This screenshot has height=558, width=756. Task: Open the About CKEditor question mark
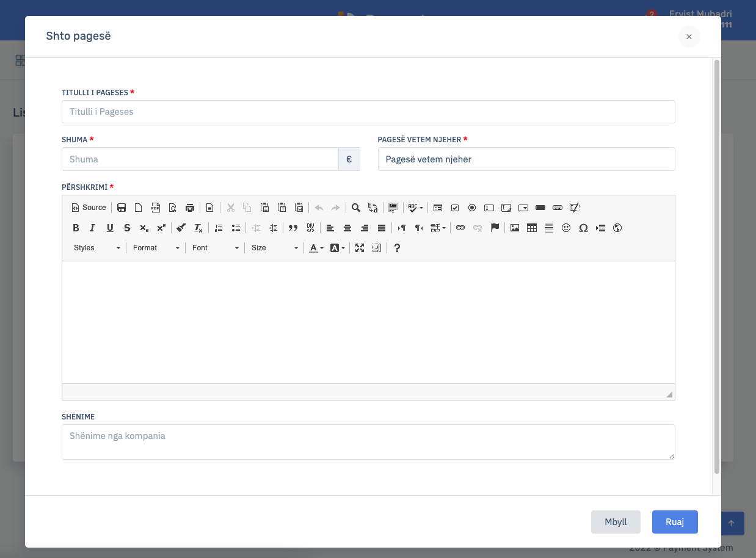coord(397,248)
